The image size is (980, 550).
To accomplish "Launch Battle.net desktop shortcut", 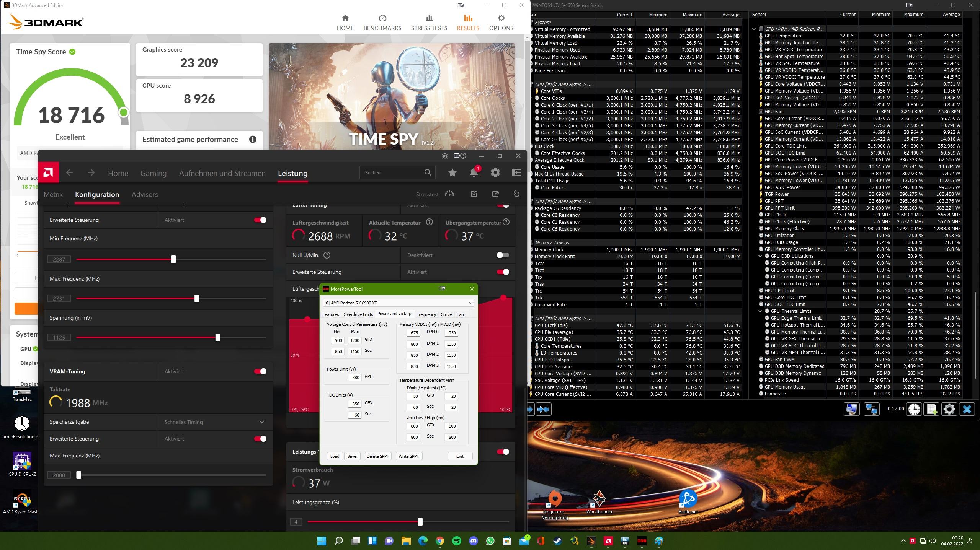I will 688,501.
